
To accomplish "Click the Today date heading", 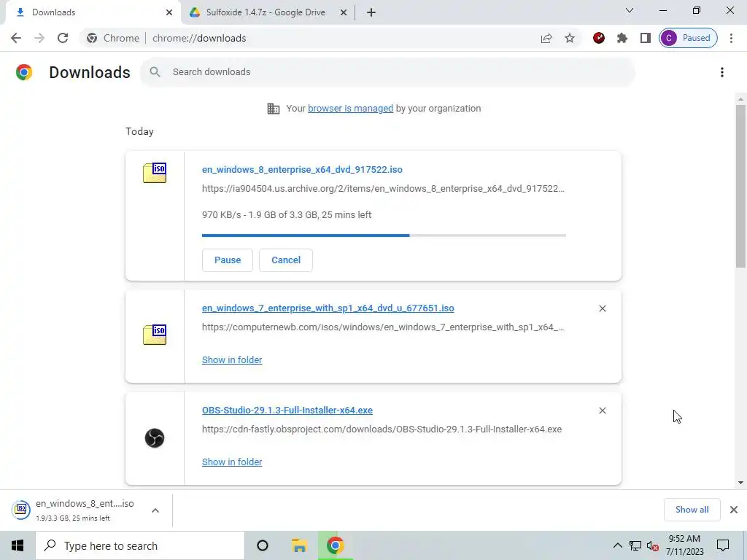I will coord(139,131).
